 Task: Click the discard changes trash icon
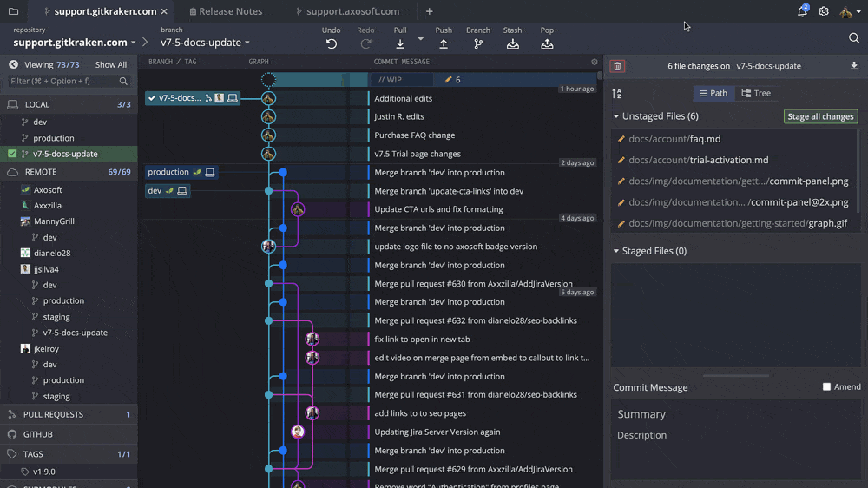pos(617,66)
